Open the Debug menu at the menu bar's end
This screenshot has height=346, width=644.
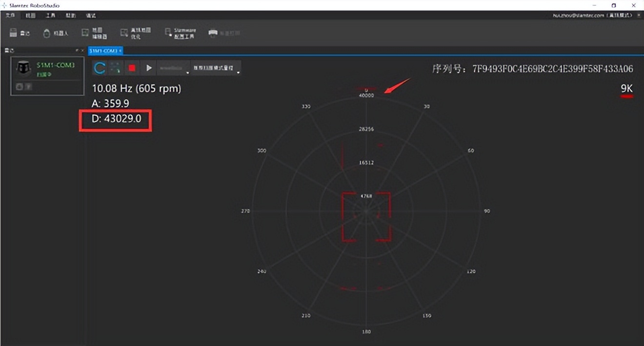coord(91,16)
